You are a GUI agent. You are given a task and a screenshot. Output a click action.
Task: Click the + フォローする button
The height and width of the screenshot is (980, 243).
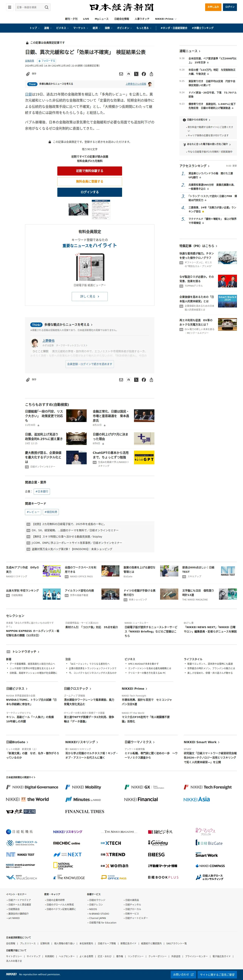pyautogui.click(x=46, y=61)
